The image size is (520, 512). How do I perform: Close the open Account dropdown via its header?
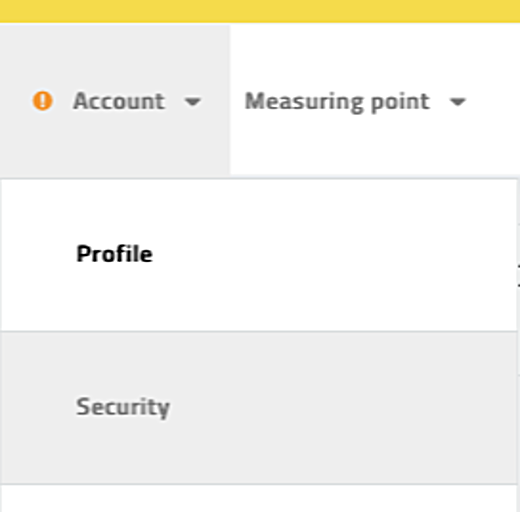point(115,100)
